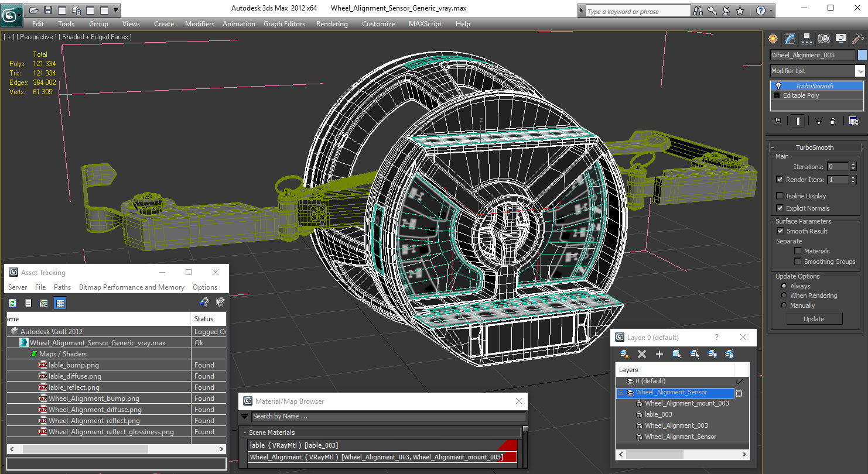Open Bitmap Performance and Memory menu
This screenshot has height=474, width=868.
tap(132, 287)
